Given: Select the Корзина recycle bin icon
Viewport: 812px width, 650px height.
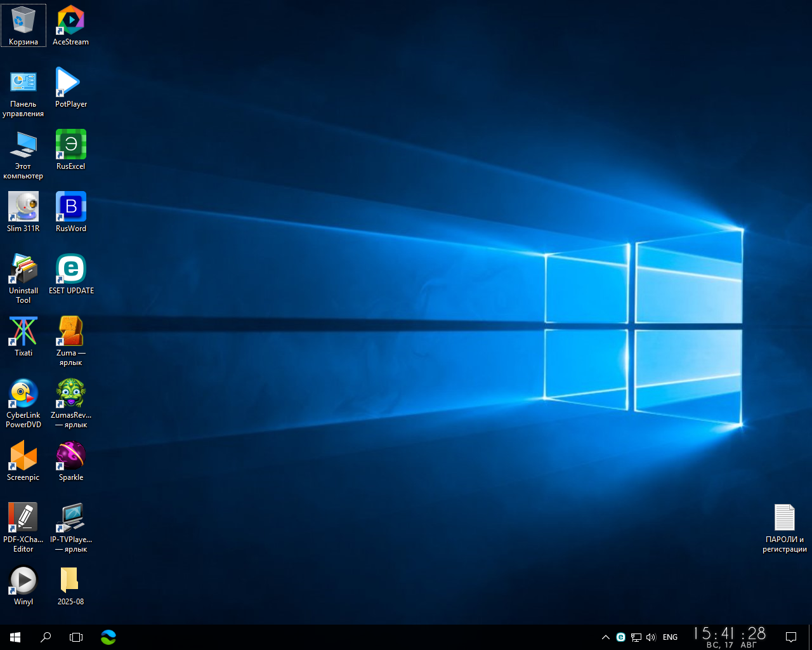Looking at the screenshot, I should [x=23, y=25].
